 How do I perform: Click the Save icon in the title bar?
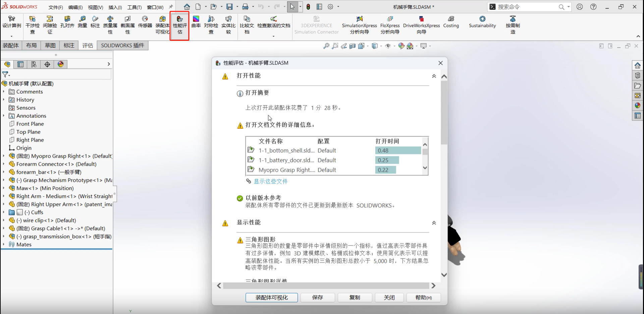tap(229, 7)
